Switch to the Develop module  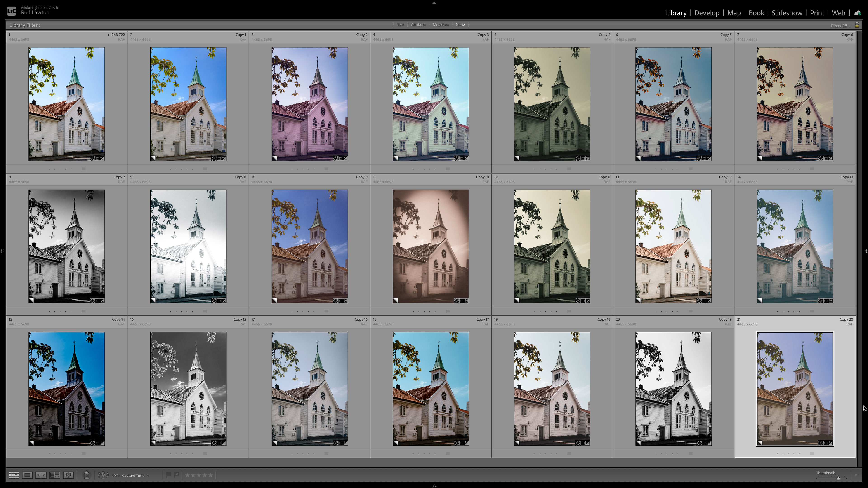(707, 13)
